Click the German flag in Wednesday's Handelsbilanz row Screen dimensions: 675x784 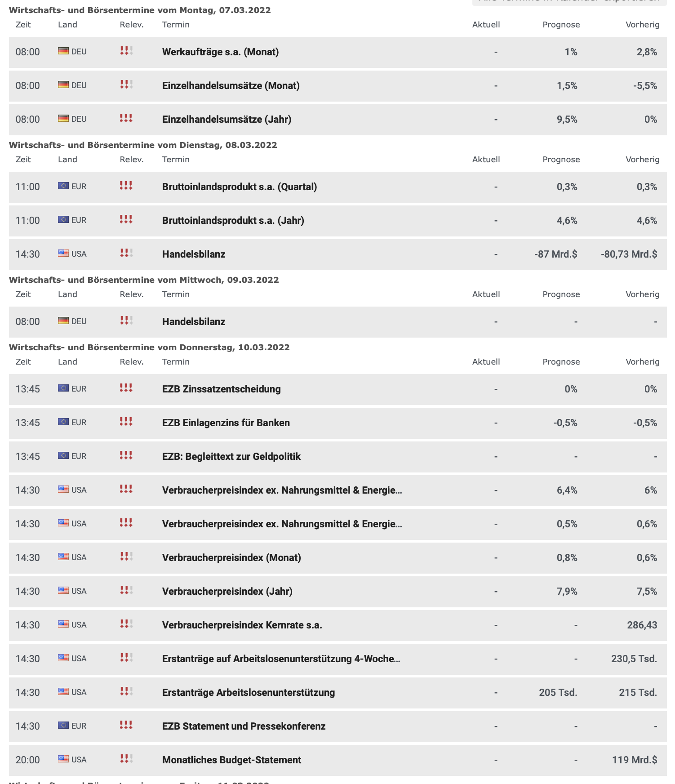point(63,321)
